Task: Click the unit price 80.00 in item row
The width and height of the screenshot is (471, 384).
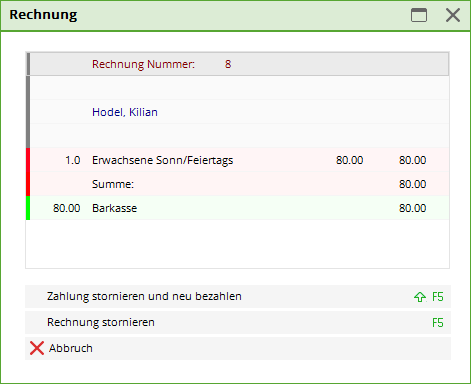Action: pyautogui.click(x=349, y=160)
